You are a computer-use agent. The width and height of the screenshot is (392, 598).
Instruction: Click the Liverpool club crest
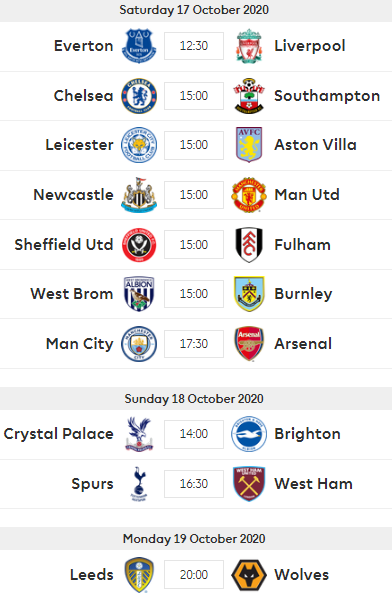tap(249, 46)
